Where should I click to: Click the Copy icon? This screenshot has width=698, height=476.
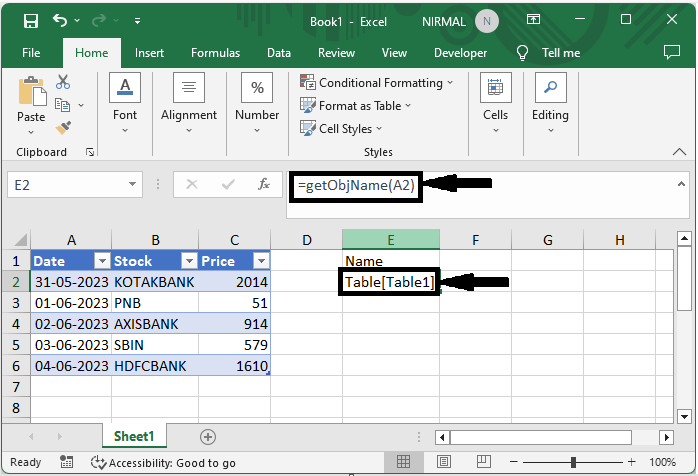click(x=62, y=105)
